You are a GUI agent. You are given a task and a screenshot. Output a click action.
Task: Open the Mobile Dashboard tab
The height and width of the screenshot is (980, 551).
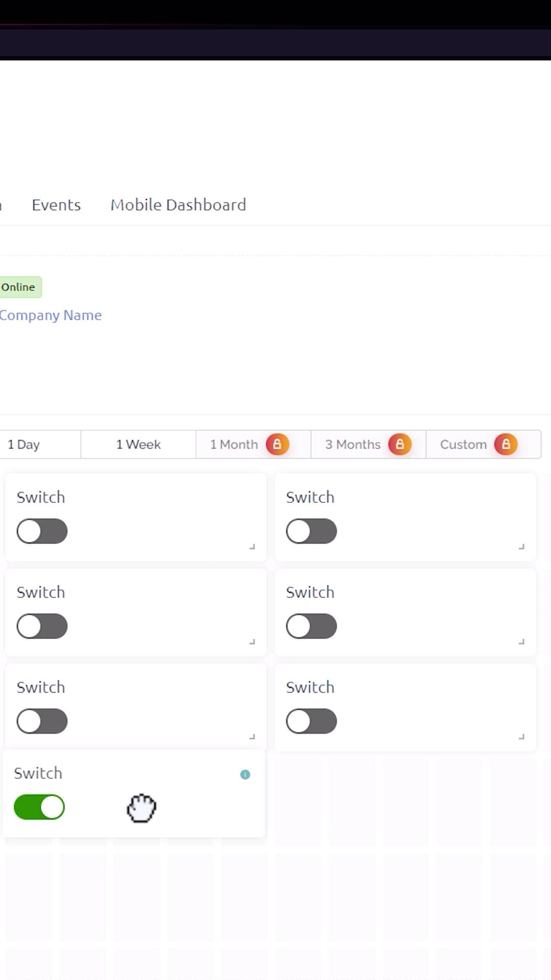178,205
